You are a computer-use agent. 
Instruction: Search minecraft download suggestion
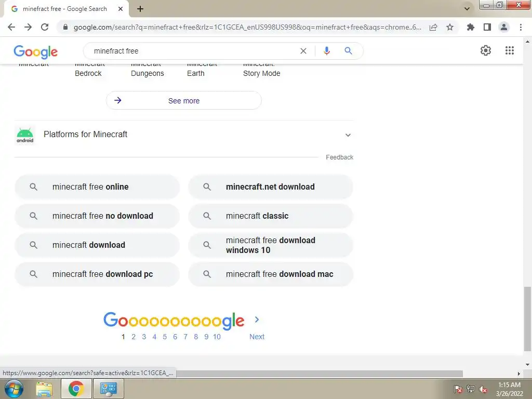point(97,245)
